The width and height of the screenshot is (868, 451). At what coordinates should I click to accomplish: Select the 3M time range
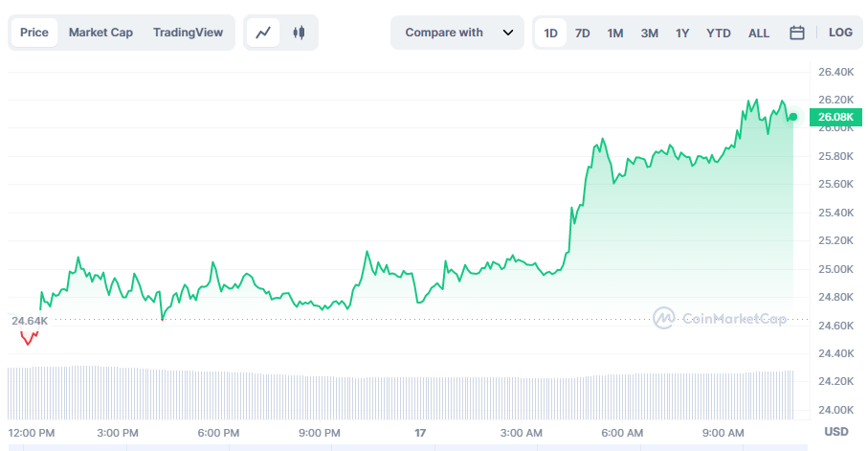point(649,33)
